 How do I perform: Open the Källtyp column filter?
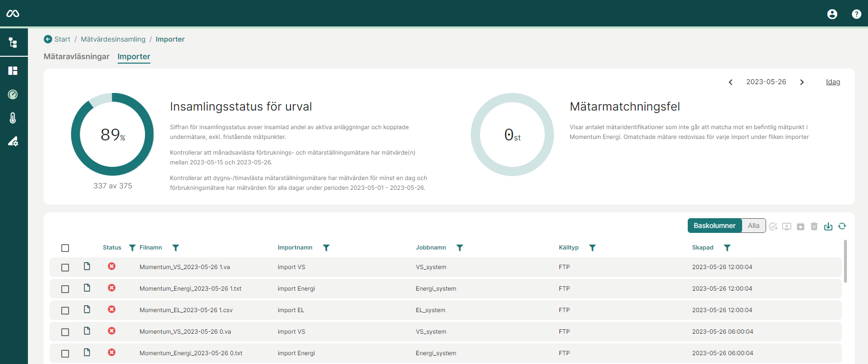pyautogui.click(x=593, y=248)
